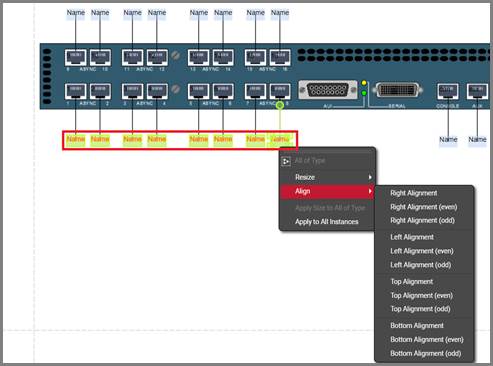Select Bottom Alignment option
Image resolution: width=493 pixels, height=366 pixels.
[417, 326]
